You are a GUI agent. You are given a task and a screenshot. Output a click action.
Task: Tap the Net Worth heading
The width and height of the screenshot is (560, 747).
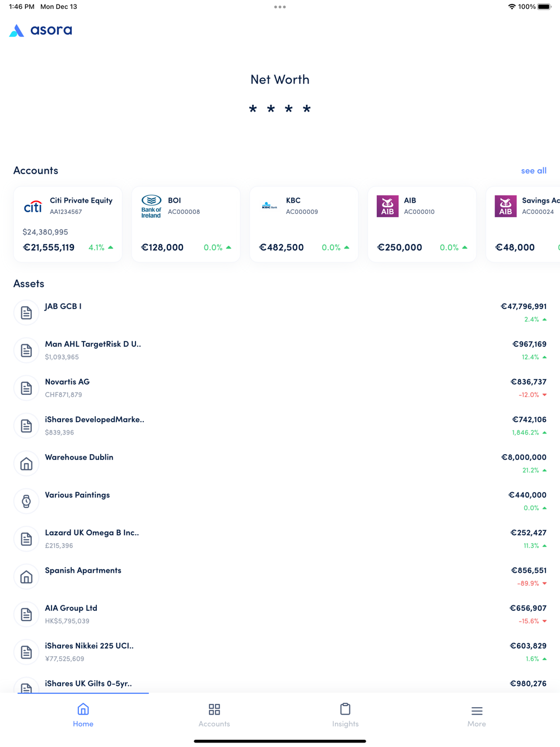coord(280,80)
